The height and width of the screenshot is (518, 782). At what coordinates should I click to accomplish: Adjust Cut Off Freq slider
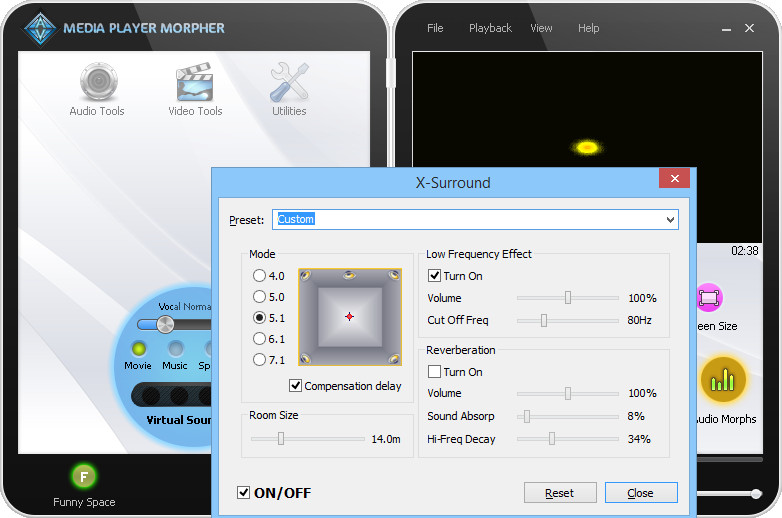click(x=544, y=320)
